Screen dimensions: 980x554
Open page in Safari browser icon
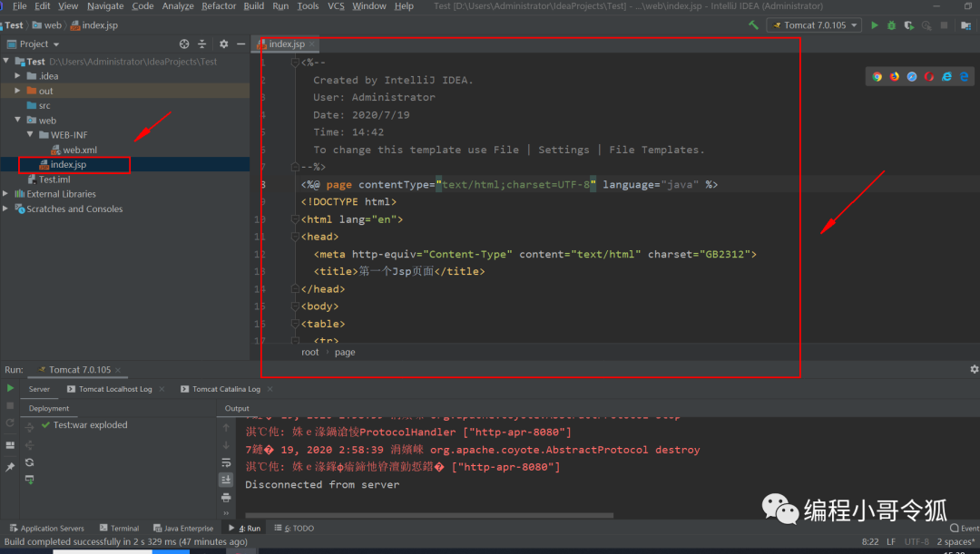tap(912, 76)
